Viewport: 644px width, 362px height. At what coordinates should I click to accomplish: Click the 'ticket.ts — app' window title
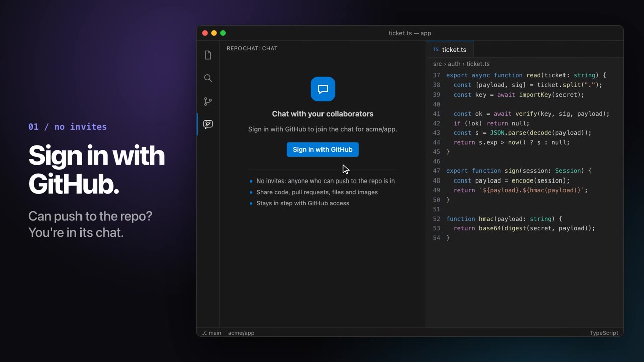point(410,33)
